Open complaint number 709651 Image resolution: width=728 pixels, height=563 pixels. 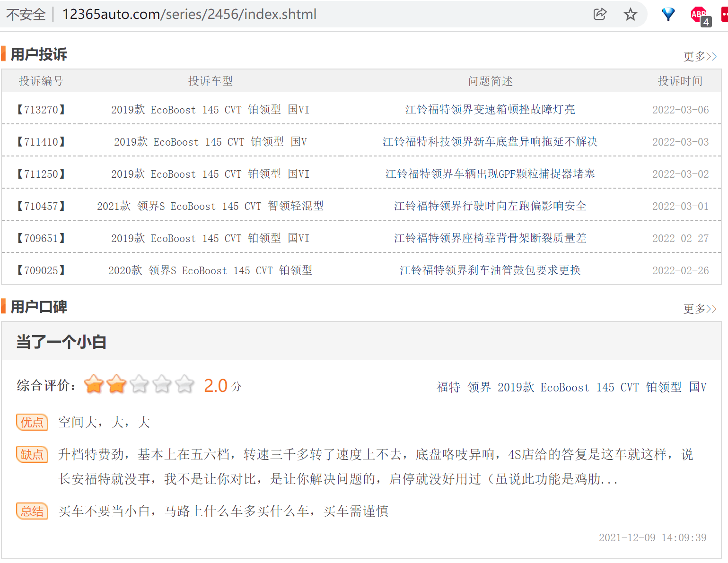point(41,238)
